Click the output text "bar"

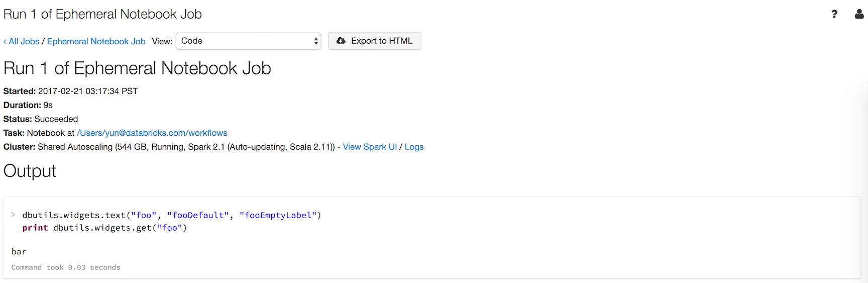(19, 251)
